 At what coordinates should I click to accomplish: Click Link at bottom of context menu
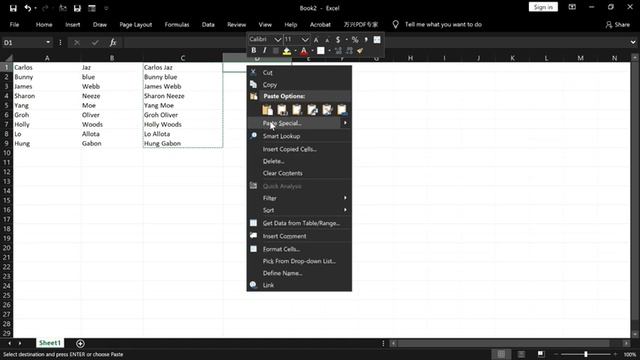pos(299,285)
